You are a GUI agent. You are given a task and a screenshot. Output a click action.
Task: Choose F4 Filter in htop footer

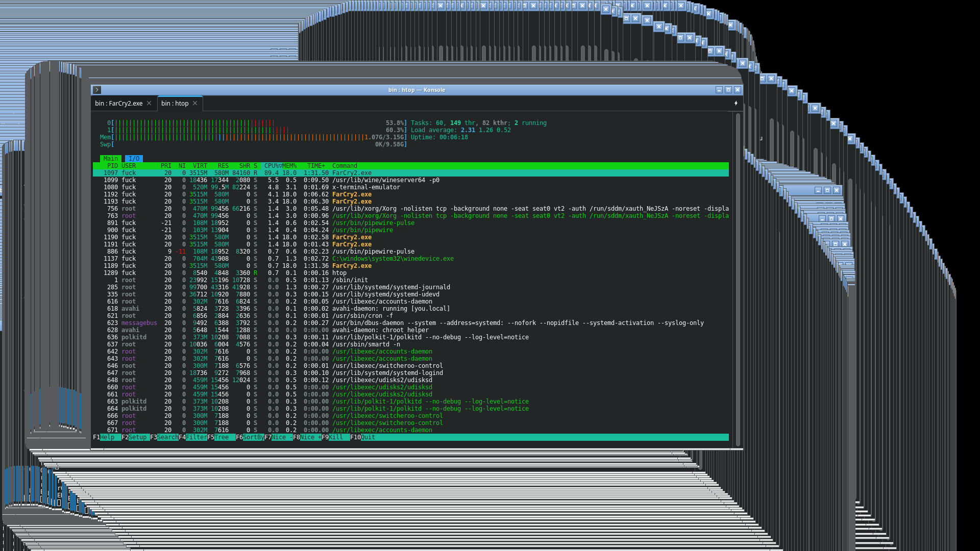click(x=193, y=437)
